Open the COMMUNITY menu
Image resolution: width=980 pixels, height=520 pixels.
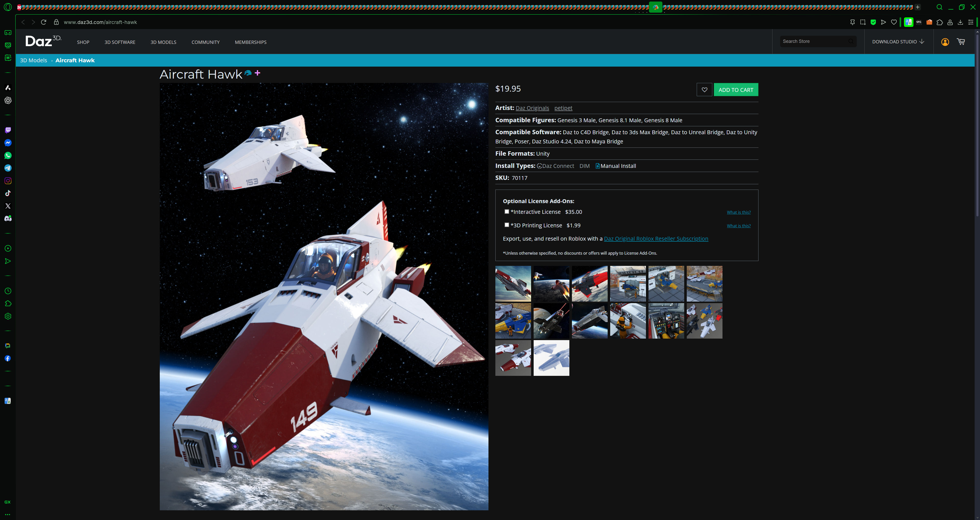coord(205,42)
